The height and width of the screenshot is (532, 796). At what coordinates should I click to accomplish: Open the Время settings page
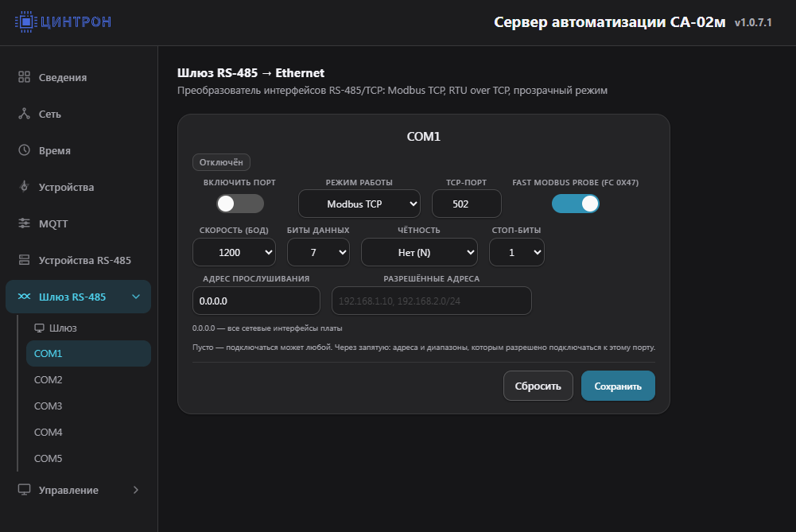point(78,150)
